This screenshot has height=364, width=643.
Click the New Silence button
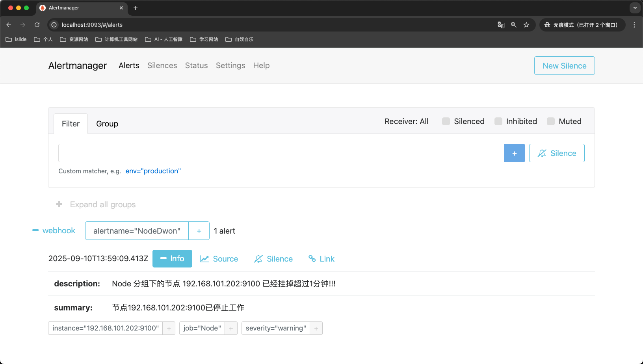tap(564, 65)
